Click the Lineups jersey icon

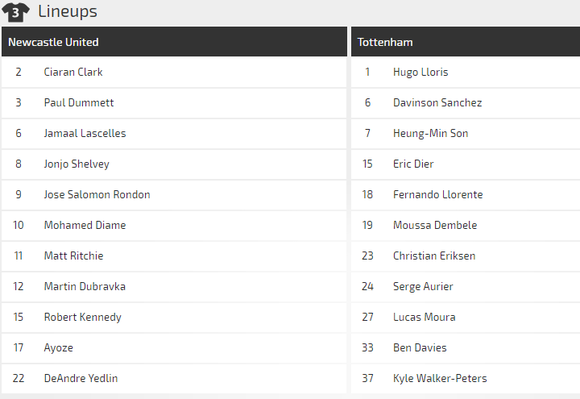tap(16, 12)
